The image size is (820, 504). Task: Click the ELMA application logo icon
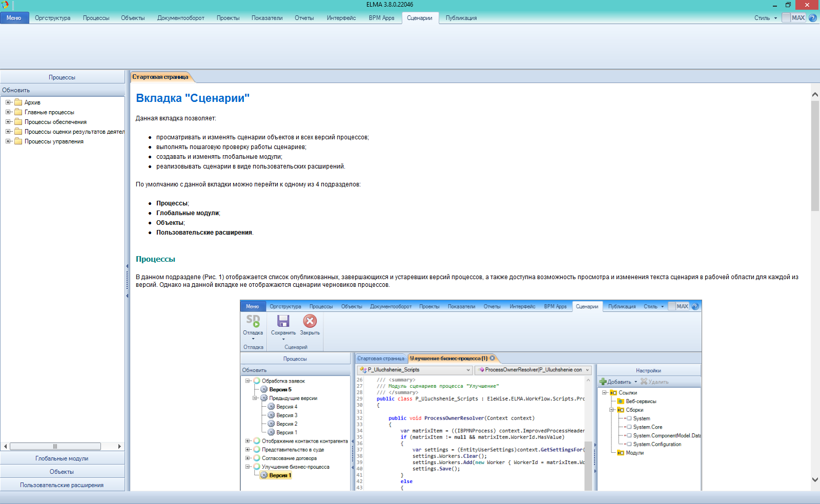pos(5,5)
